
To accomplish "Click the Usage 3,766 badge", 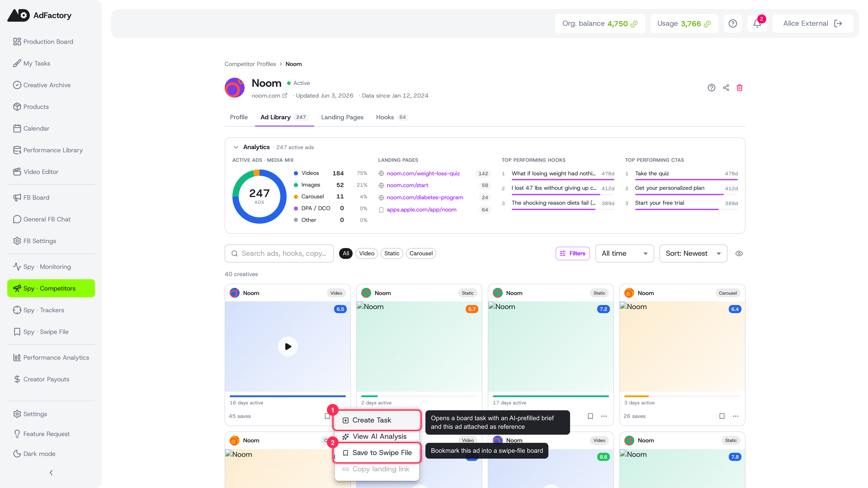I will (684, 23).
